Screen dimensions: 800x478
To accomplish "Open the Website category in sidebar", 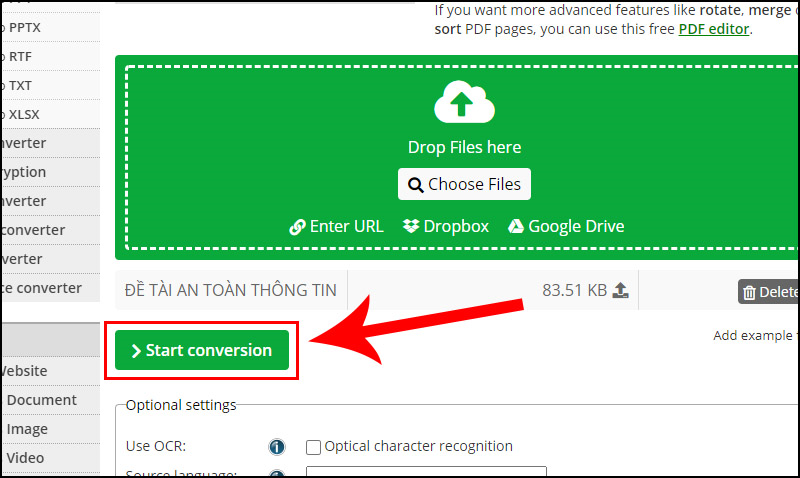I will click(x=24, y=371).
